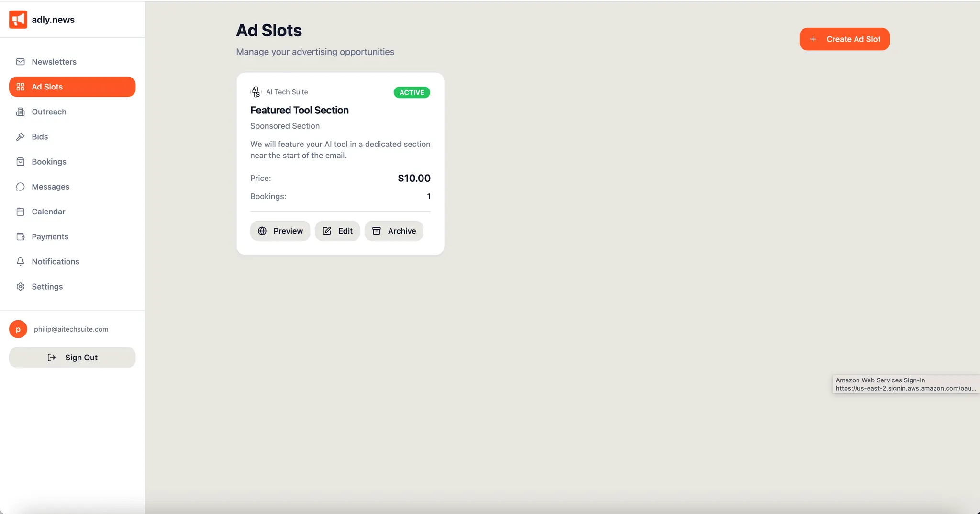Click the orange user avatar circle
This screenshot has width=980, height=514.
pyautogui.click(x=18, y=329)
